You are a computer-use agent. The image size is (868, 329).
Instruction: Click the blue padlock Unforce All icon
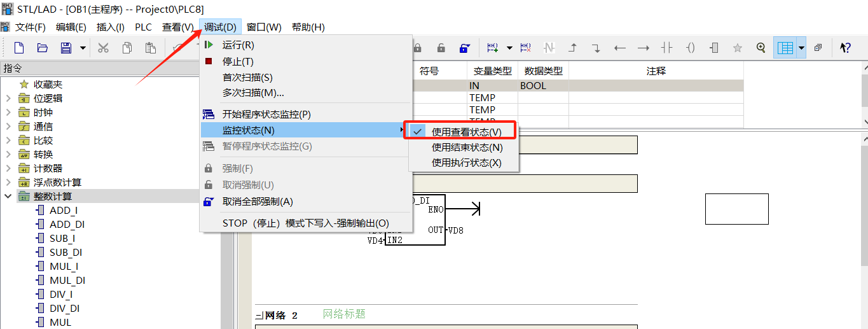465,48
